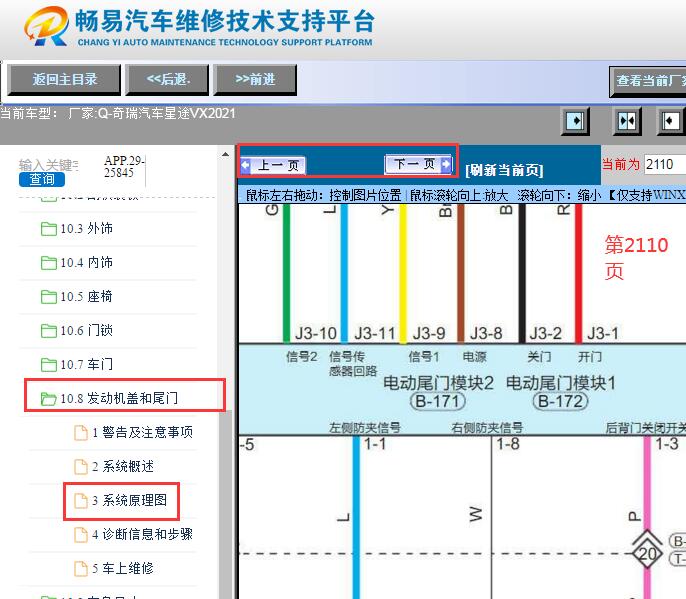Click the right arrow icon on 下一页
This screenshot has width=686, height=599.
[446, 164]
